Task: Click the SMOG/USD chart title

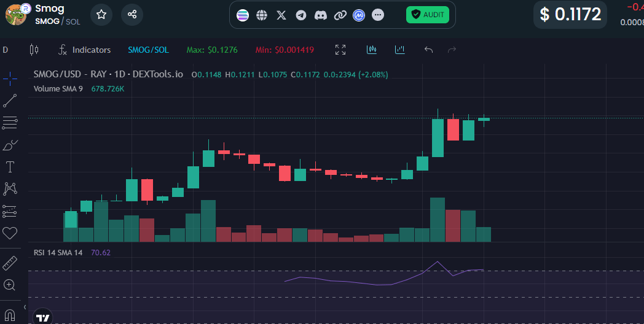Action: [x=108, y=75]
